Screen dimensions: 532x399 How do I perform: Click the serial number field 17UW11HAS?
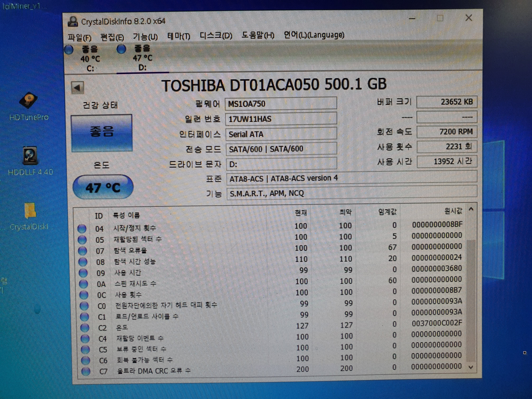[x=281, y=119]
